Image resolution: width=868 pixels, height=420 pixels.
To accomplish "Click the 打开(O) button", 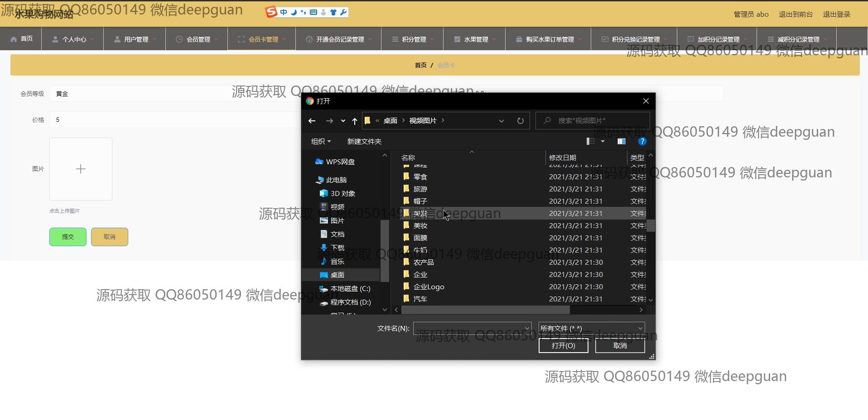I will point(563,345).
